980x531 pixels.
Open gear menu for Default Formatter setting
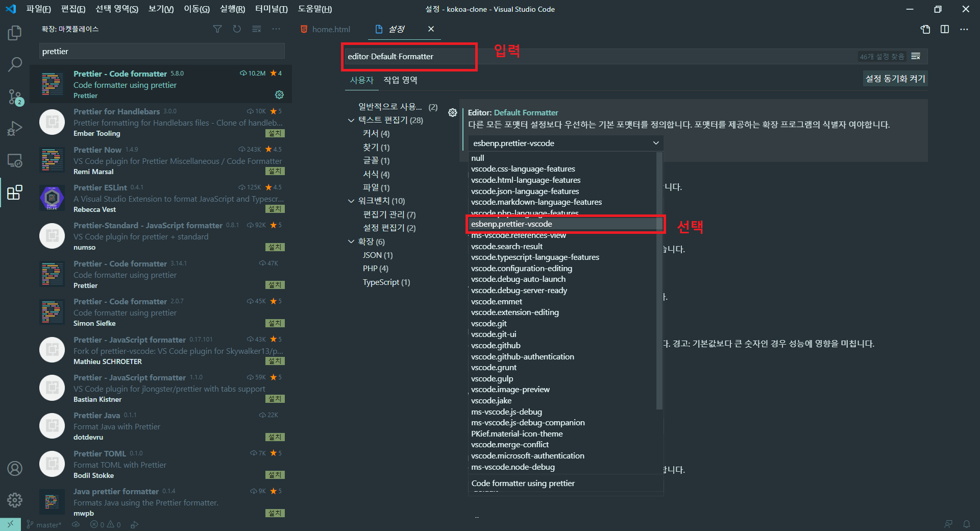pyautogui.click(x=452, y=113)
